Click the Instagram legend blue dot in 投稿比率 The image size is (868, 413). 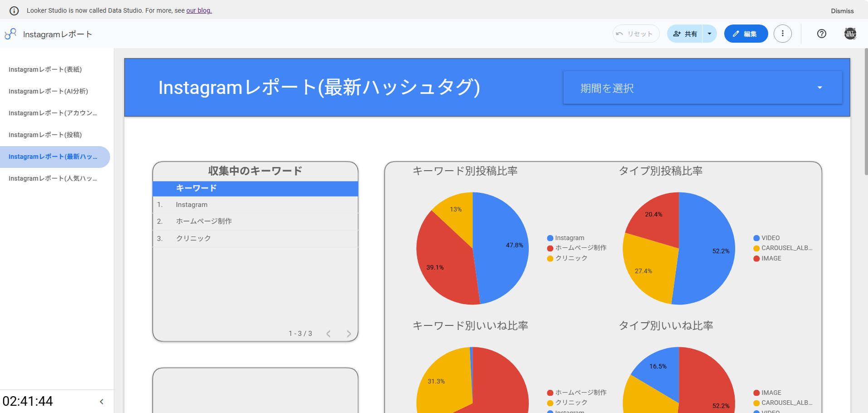(x=550, y=238)
